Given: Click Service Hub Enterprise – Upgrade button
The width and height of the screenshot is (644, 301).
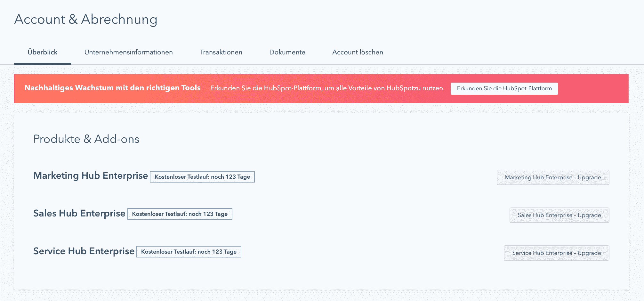Looking at the screenshot, I should pos(556,253).
